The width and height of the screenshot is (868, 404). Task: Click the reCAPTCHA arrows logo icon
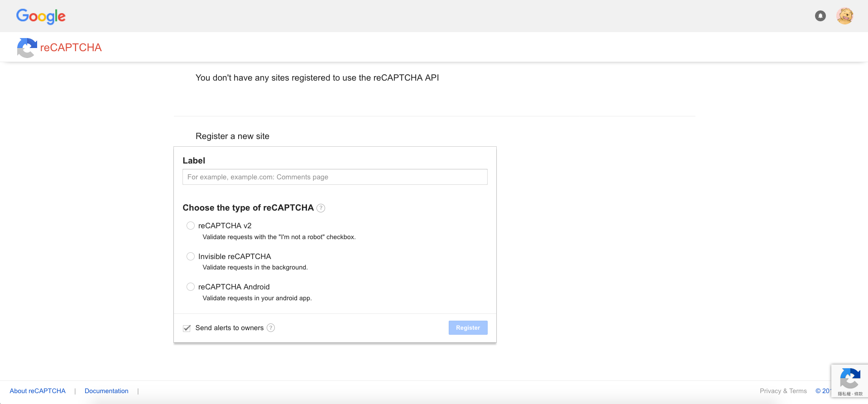(x=27, y=48)
